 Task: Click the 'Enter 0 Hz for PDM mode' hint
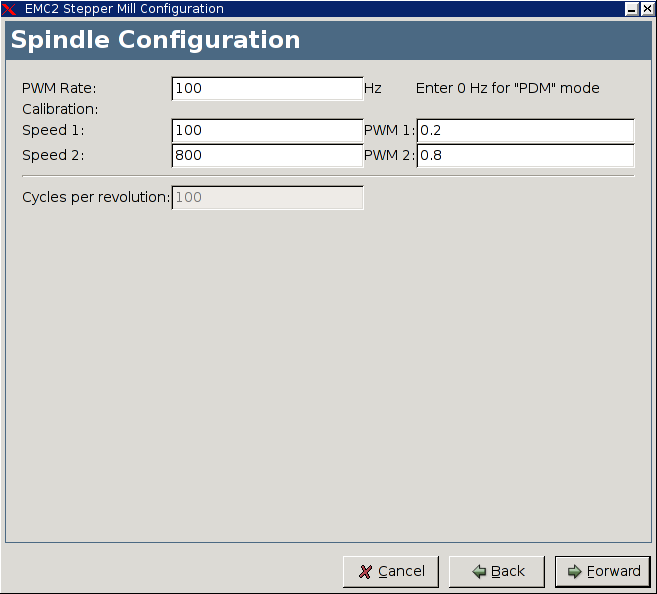point(507,88)
